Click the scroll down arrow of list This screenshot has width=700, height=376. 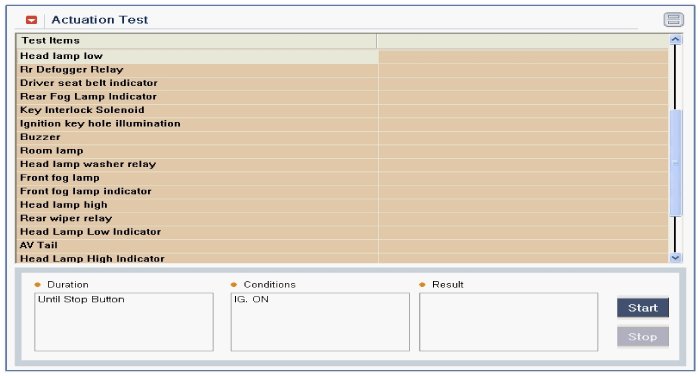coord(675,258)
